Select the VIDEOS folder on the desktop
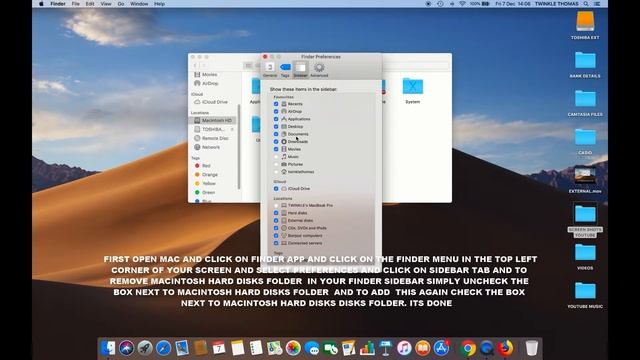Screen dimensions: 640x360 [585, 256]
